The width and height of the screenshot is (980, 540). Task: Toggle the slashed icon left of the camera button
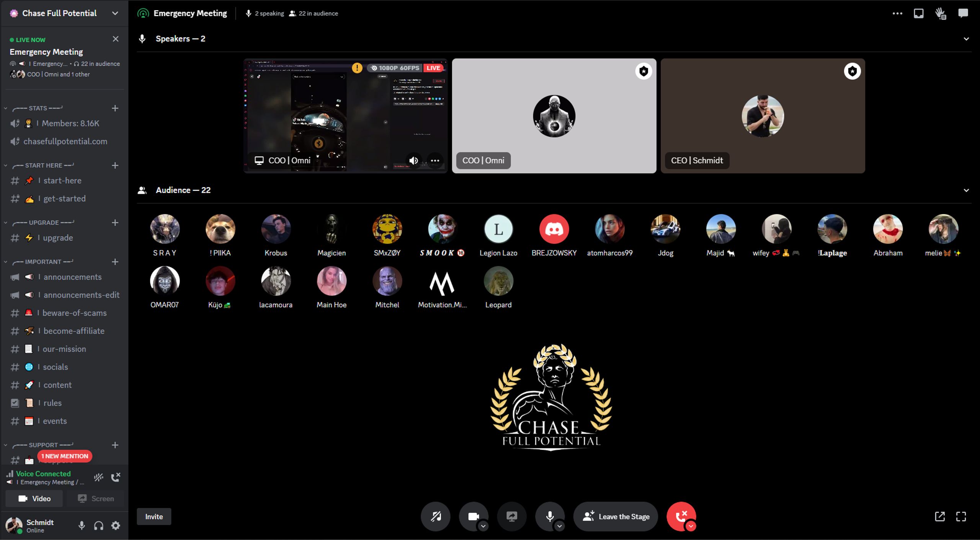(x=436, y=517)
